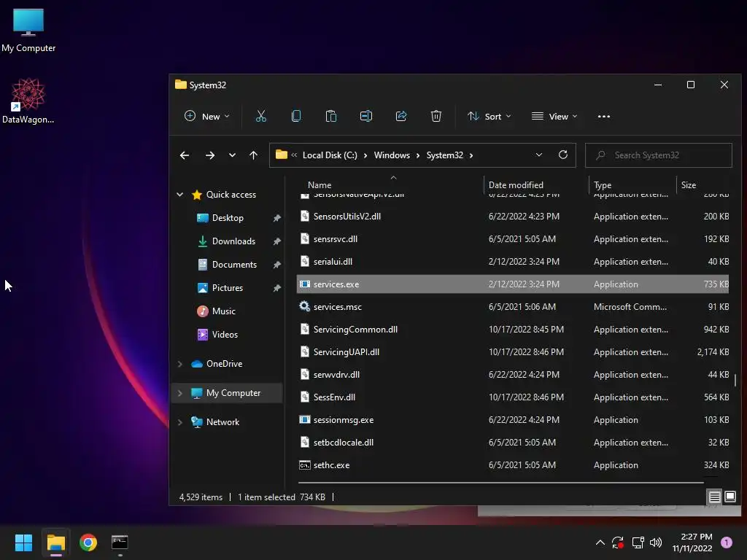Click the Rename icon in toolbar
This screenshot has height=560, width=747.
(x=366, y=116)
